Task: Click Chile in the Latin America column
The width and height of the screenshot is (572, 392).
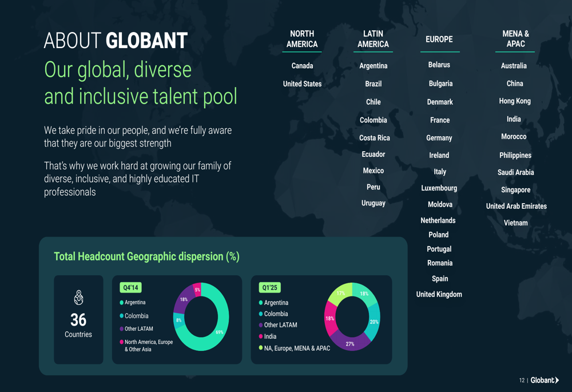Action: click(373, 102)
